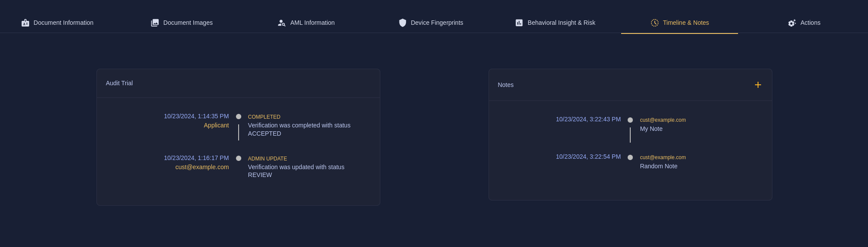
Task: Click the Document Information ID badge icon
Action: tap(25, 23)
